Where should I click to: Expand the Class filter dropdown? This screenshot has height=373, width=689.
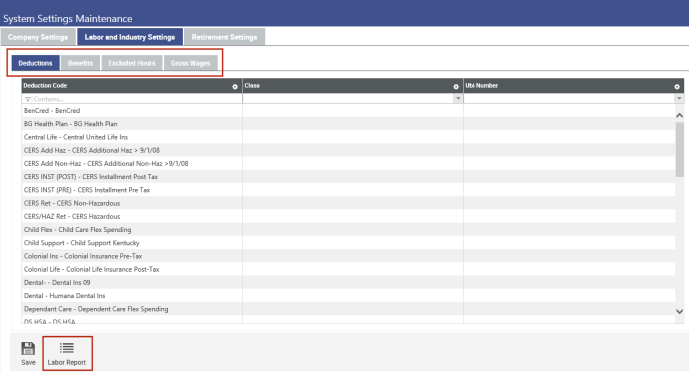[458, 98]
